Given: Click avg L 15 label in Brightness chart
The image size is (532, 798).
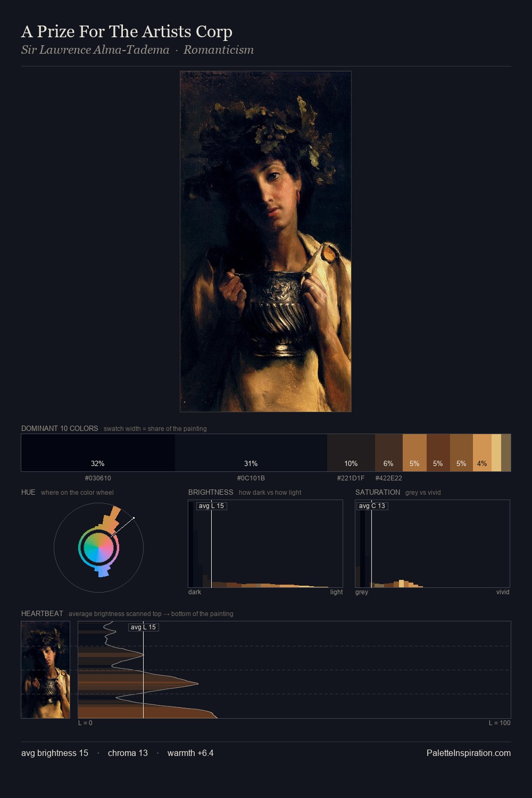Looking at the screenshot, I should pos(212,506).
